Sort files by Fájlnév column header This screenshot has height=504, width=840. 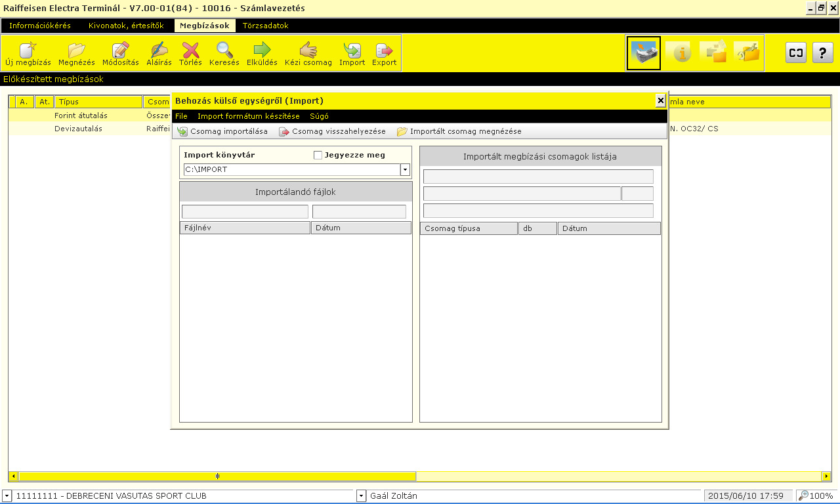[x=245, y=228]
